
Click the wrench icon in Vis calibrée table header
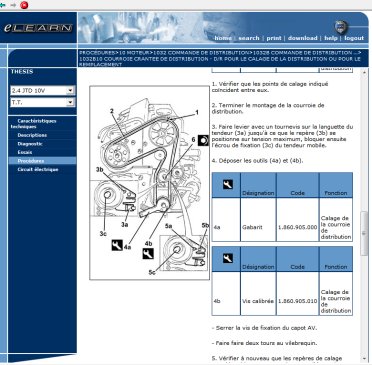click(228, 258)
